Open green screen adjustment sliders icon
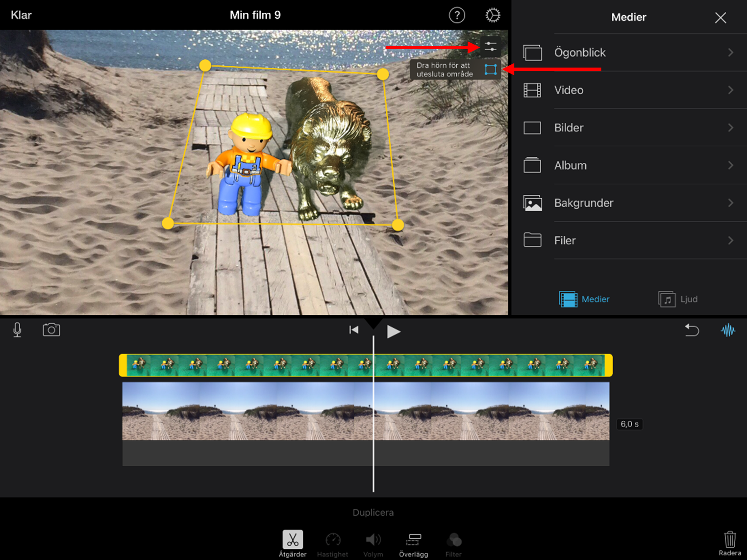This screenshot has width=747, height=560. pyautogui.click(x=490, y=47)
